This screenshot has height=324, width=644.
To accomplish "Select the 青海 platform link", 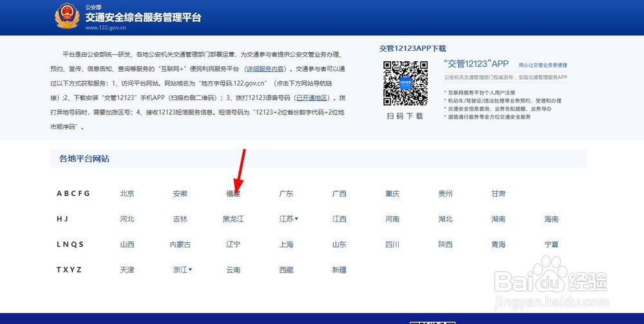I will 498,244.
